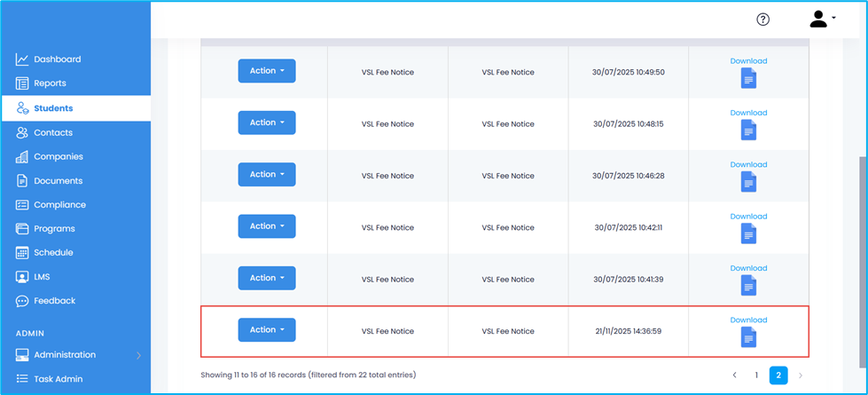This screenshot has width=868, height=395.
Task: Open Action dropdown for 21/11/2025 14:36:59 row
Action: point(266,330)
